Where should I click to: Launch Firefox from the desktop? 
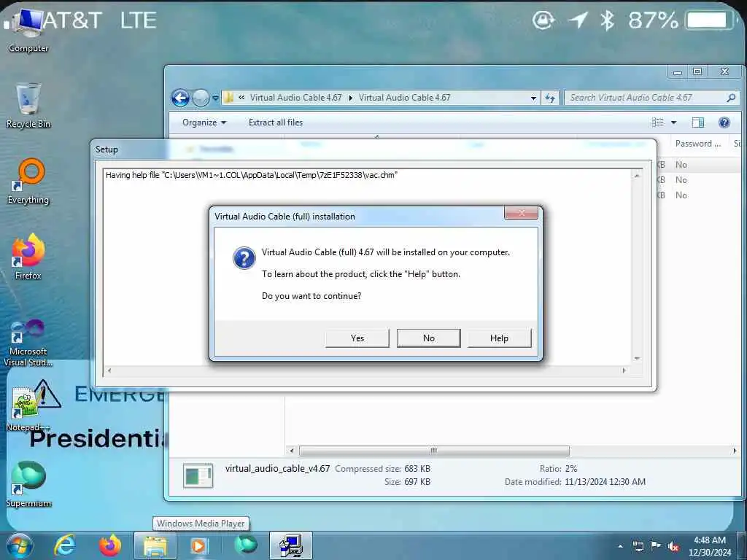(x=28, y=257)
